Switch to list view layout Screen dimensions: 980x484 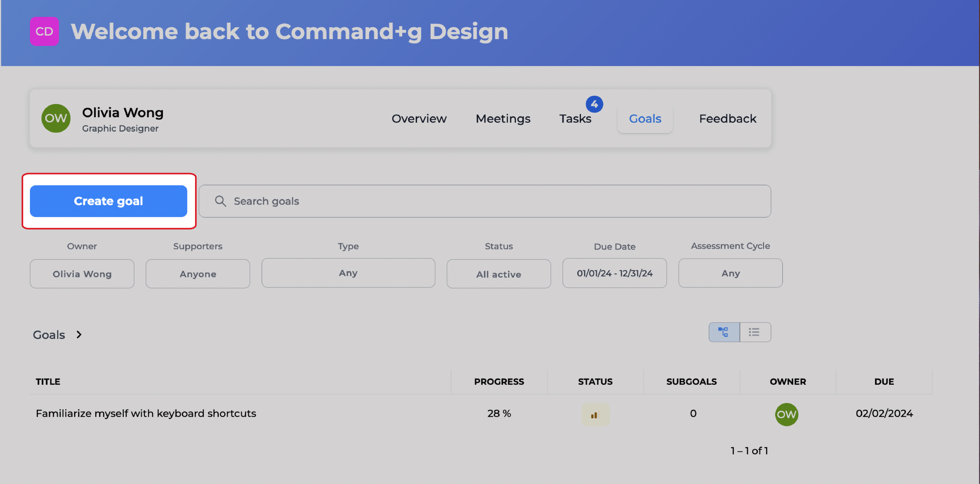(755, 332)
